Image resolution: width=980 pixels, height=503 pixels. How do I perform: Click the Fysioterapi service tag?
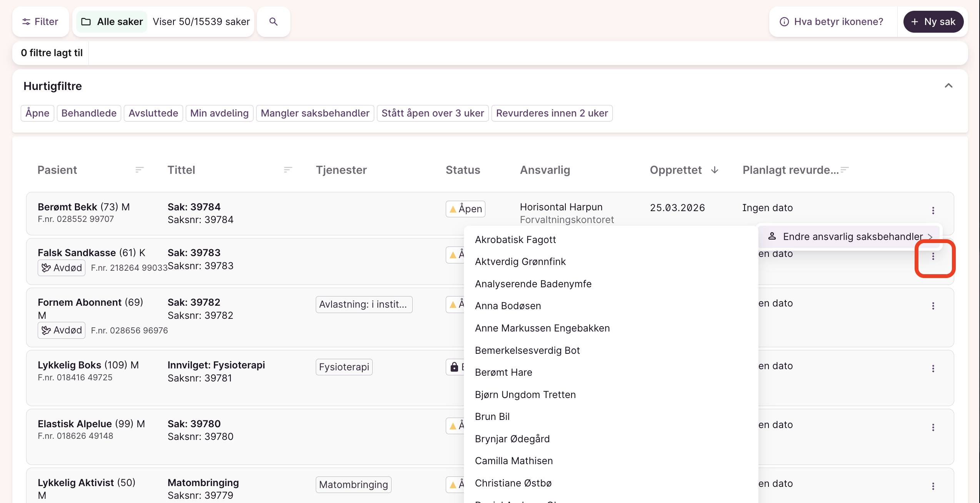point(344,367)
